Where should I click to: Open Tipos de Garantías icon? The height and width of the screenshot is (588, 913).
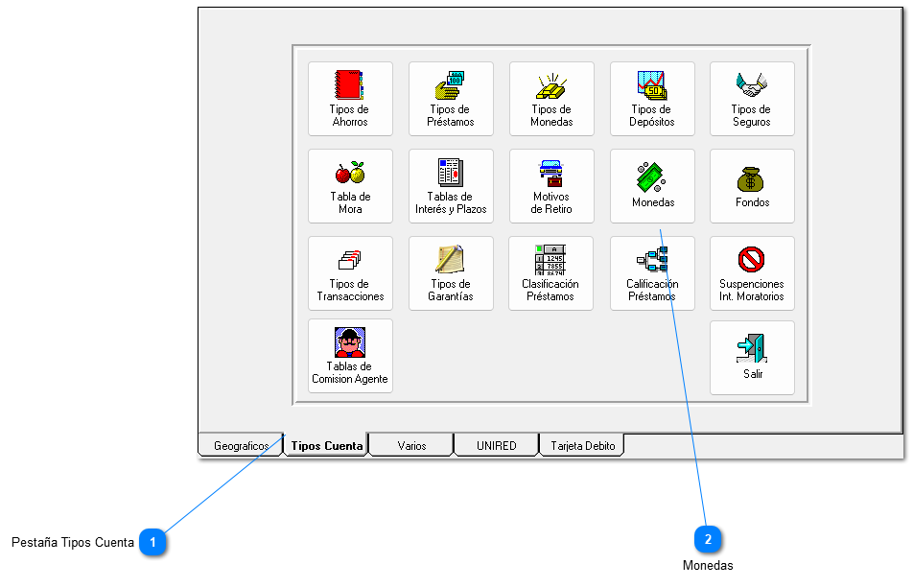(451, 273)
